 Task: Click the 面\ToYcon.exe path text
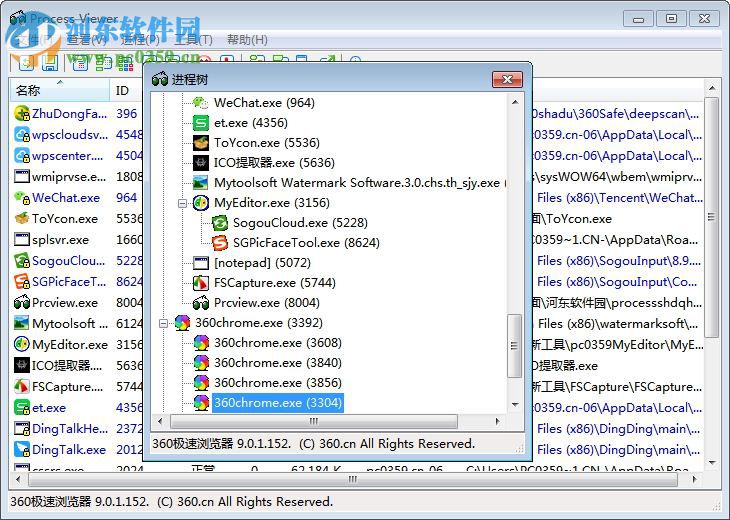(x=572, y=219)
